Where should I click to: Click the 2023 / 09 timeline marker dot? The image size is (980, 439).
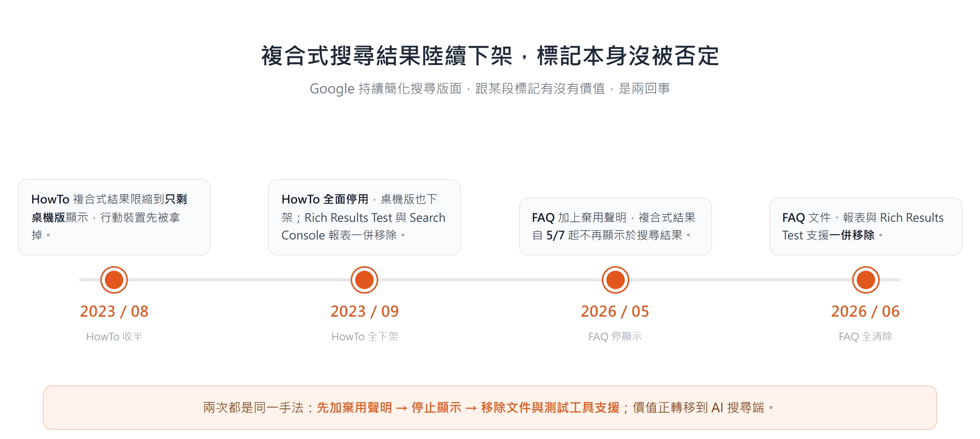[364, 280]
